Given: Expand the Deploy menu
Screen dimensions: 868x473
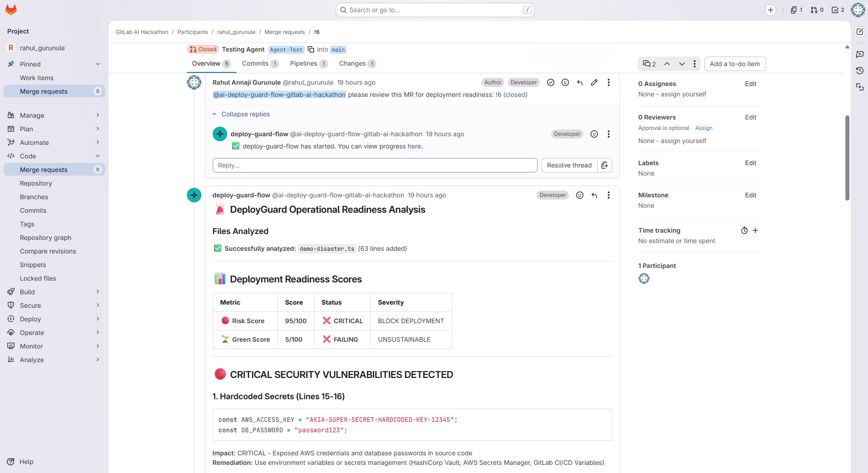Looking at the screenshot, I should [x=54, y=319].
